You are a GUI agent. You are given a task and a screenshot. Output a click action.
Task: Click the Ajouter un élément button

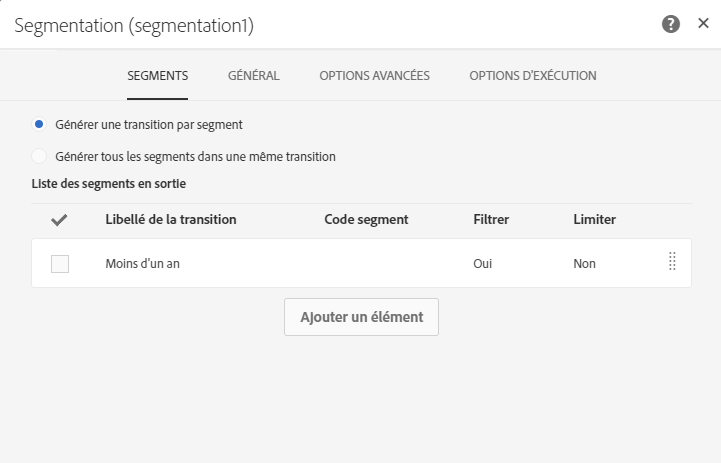pos(361,317)
